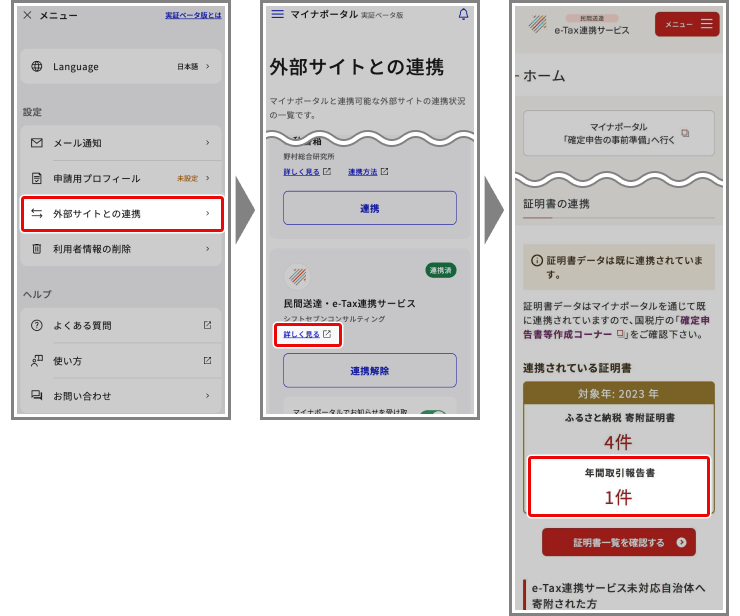740x616 pixels.
Task: Click the globe icon beside Language
Action: click(x=36, y=67)
